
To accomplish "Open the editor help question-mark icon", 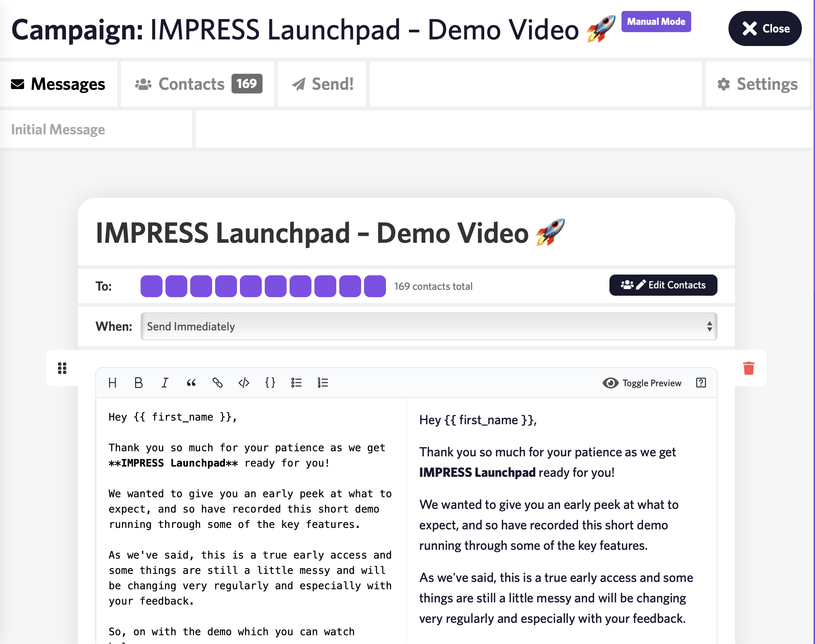I will tap(701, 383).
